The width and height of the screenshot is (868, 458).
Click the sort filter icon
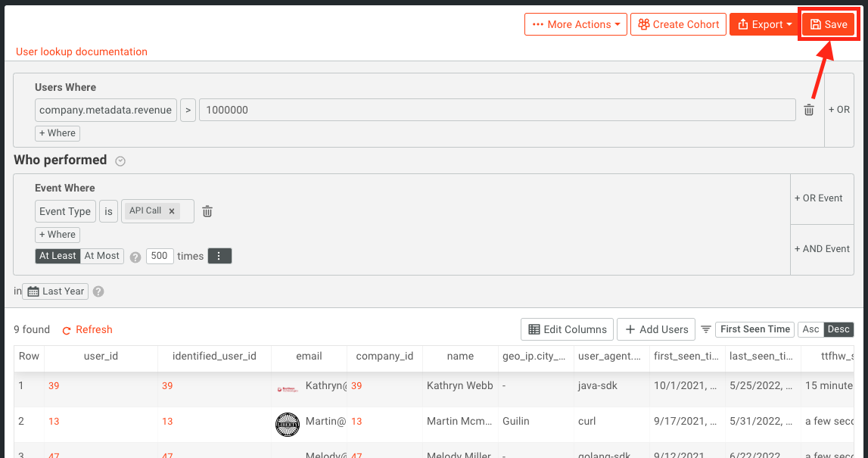click(706, 329)
